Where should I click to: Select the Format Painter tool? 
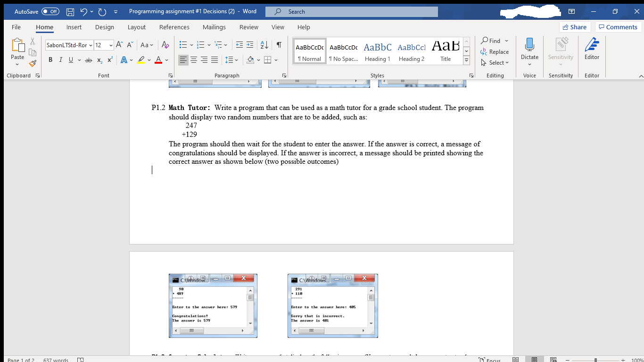32,63
